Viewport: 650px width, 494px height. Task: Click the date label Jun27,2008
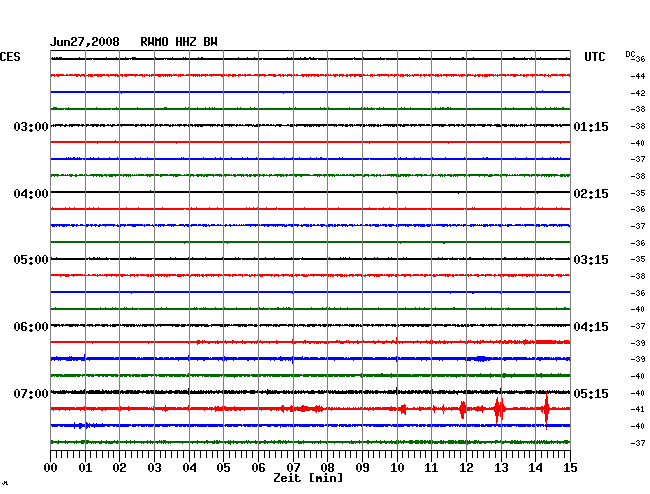85,42
